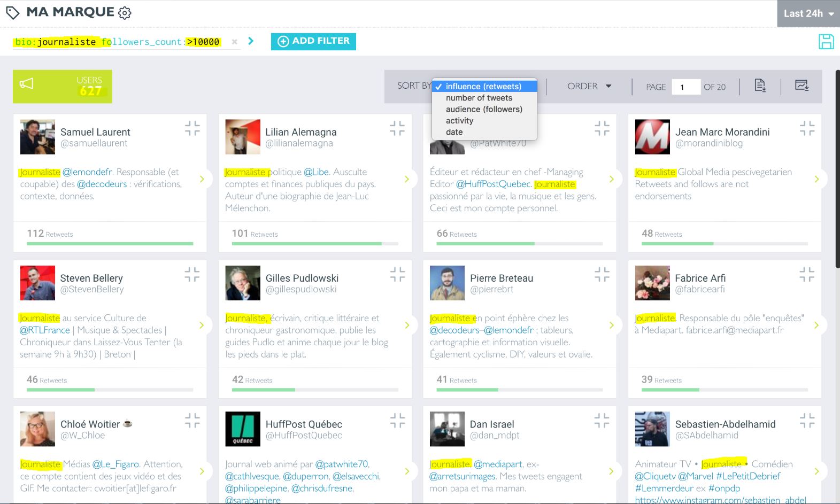Collapse Lilian Alemagna's card
This screenshot has width=840, height=504.
tap(397, 128)
